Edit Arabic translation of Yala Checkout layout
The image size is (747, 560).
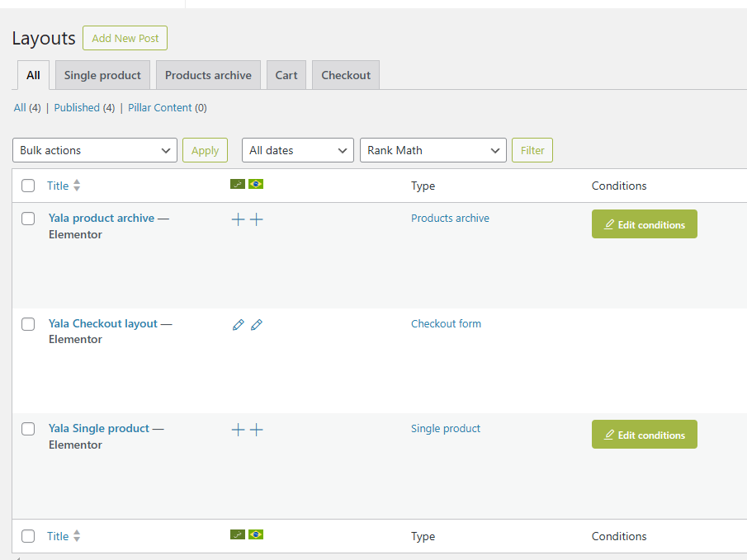[x=238, y=325]
